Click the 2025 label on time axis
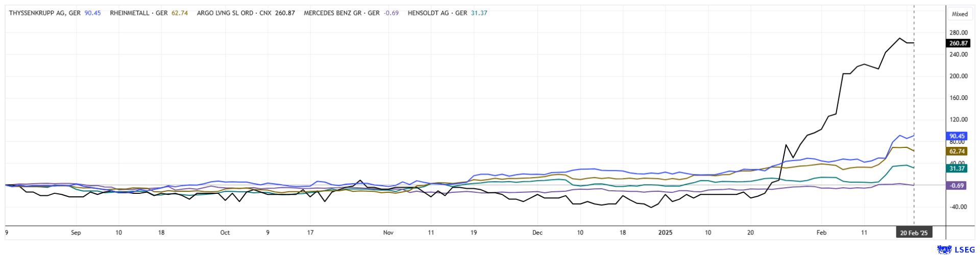 coord(665,233)
